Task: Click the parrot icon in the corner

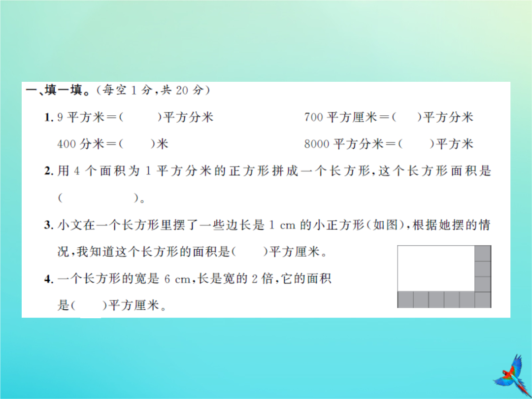Action: pos(512,376)
